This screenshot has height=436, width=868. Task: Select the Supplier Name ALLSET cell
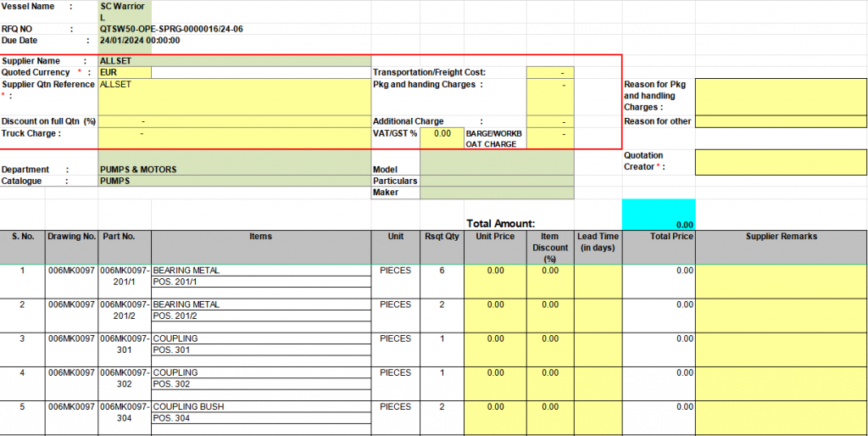pos(234,61)
